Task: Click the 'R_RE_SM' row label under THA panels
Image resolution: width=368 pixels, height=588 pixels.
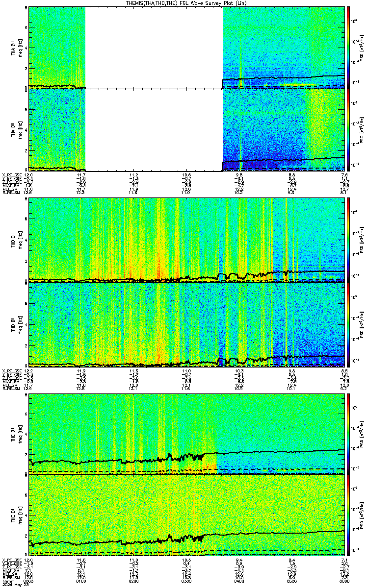Action: 11,193
